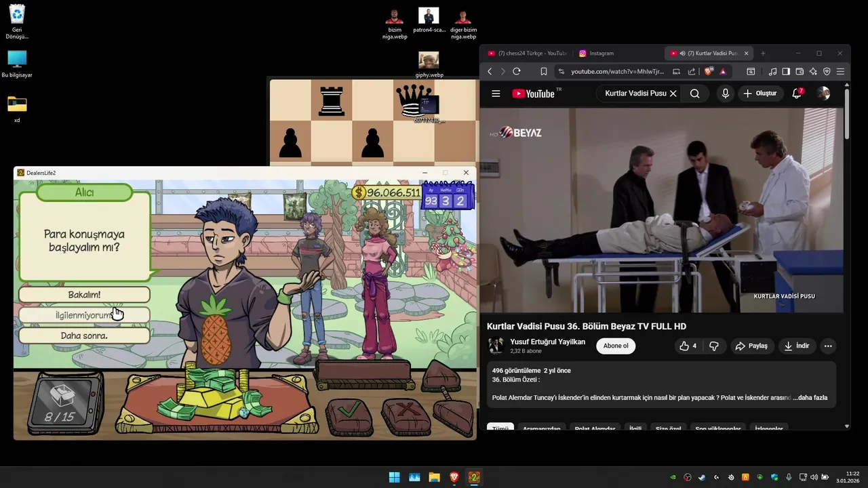Switch to the Instagram tab
Screen dimensions: 868x488
(x=617, y=53)
